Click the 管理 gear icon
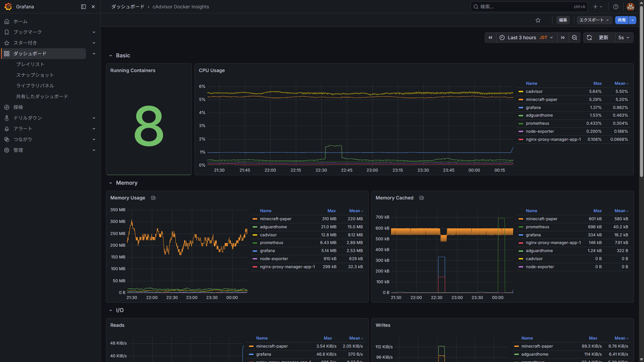The image size is (644, 362). [x=7, y=150]
